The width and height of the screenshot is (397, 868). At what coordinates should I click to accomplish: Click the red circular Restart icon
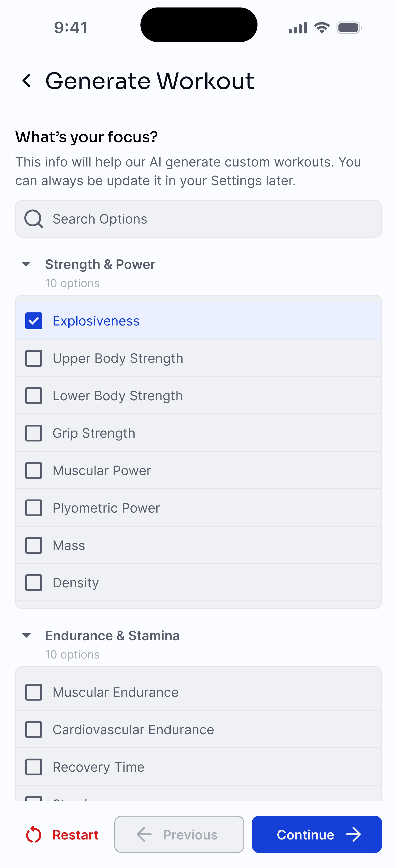(34, 835)
